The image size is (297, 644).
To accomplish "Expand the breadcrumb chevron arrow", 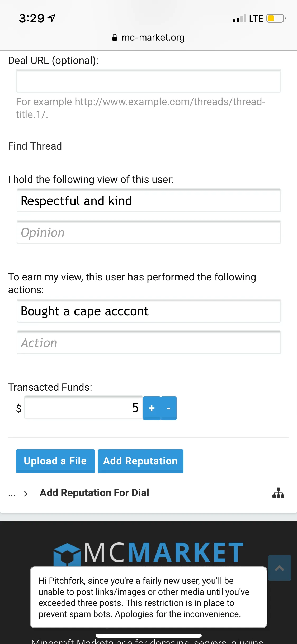I will [26, 493].
